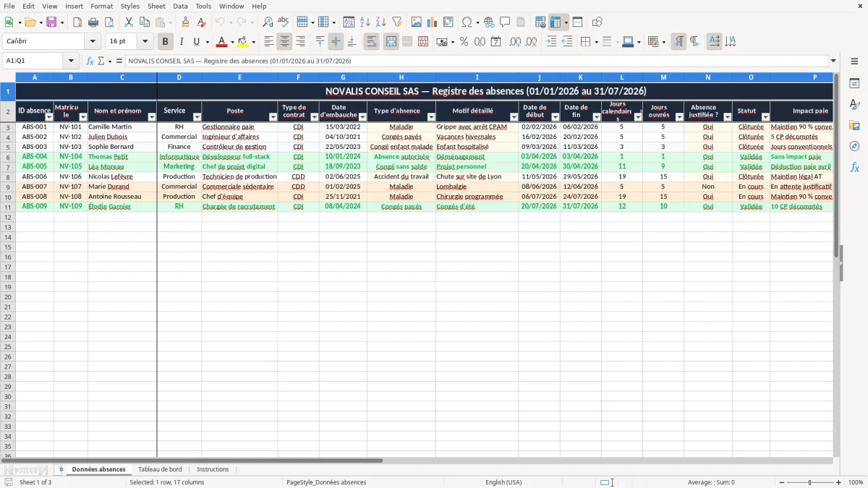Expand the Name Box dropdown

[71, 61]
